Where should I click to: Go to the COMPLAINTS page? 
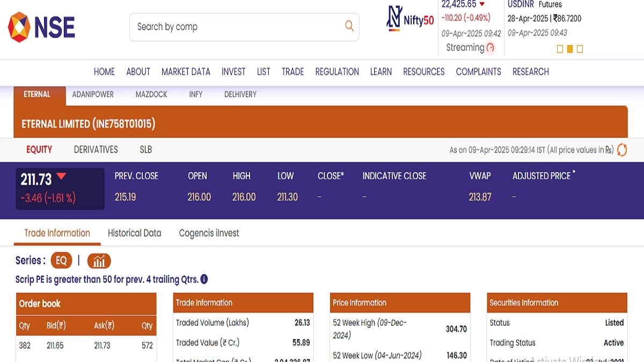point(478,72)
